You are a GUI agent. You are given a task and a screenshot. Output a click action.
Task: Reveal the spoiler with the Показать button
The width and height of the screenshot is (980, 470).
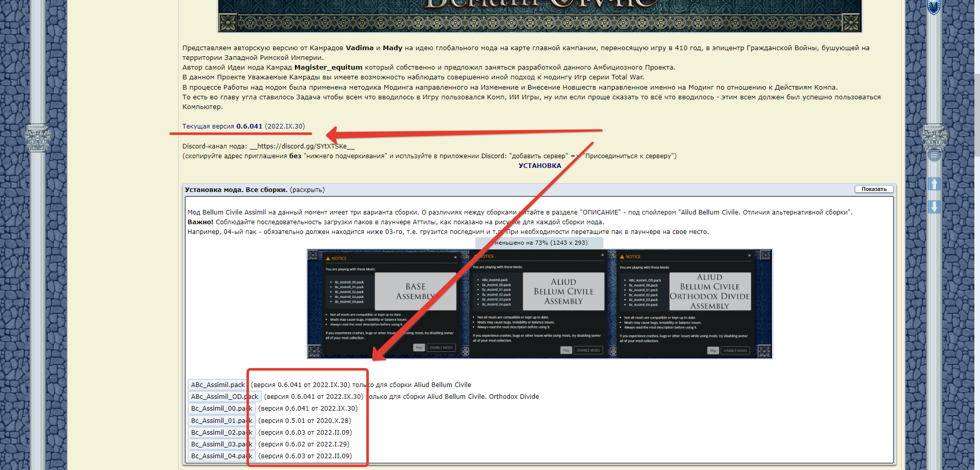click(x=874, y=189)
